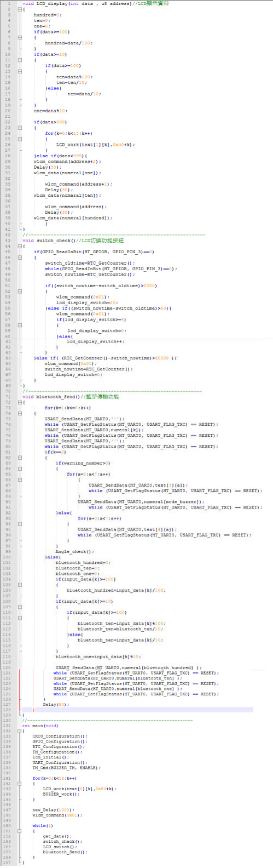This screenshot has height=868, width=273.
Task: Click the int main(void) declaration
Action: [40, 726]
